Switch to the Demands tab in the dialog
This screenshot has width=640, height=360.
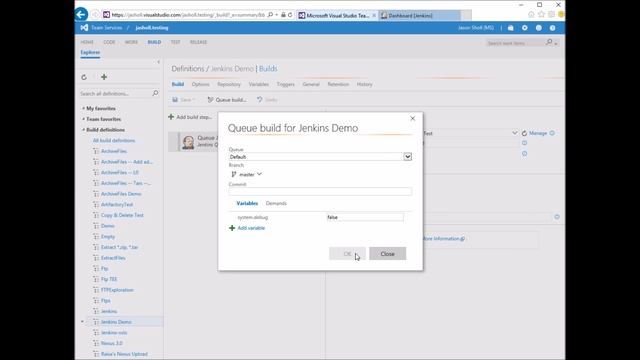(x=276, y=203)
